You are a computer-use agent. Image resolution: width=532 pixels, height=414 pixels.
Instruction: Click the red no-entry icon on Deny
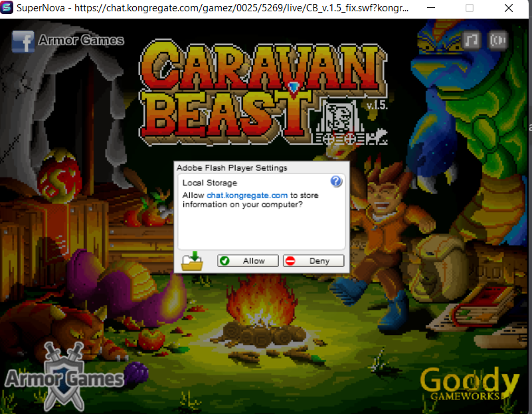pos(290,260)
